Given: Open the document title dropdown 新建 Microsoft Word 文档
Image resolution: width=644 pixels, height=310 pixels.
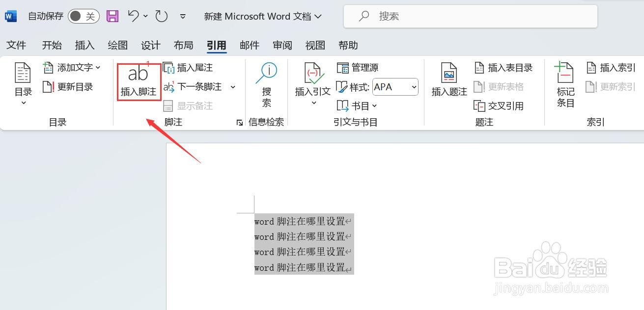Looking at the screenshot, I should (x=263, y=16).
